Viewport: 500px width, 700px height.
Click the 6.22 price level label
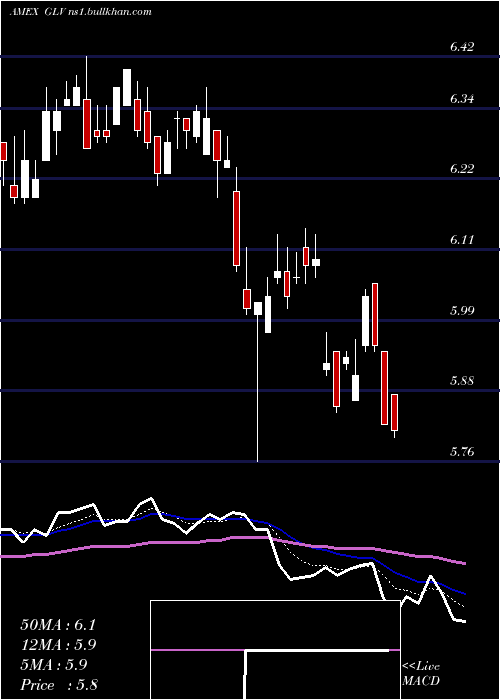tap(462, 169)
